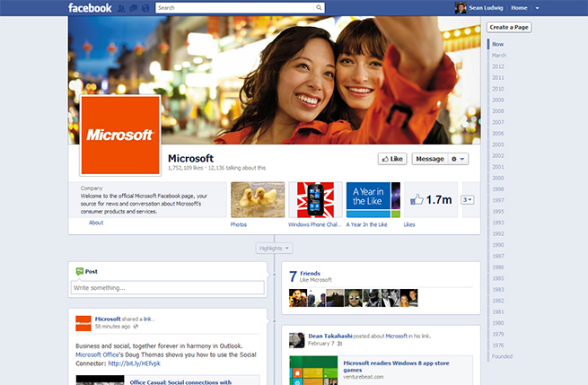Open the friend requests icon
The width and height of the screenshot is (588, 385).
click(121, 8)
